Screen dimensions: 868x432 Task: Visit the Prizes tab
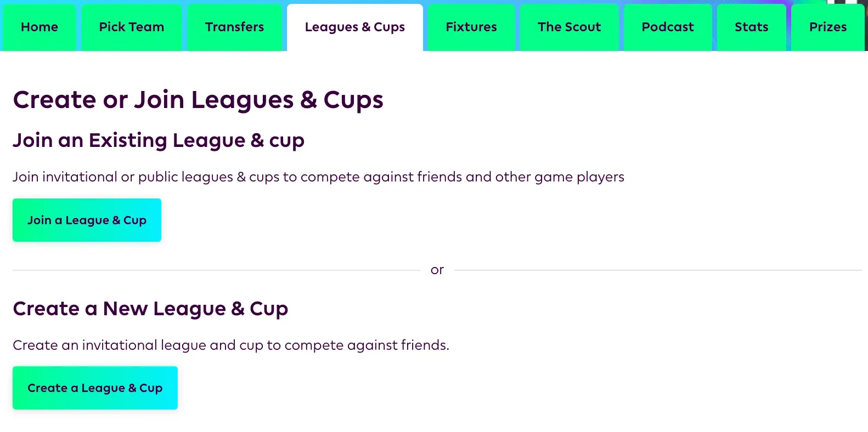click(827, 27)
